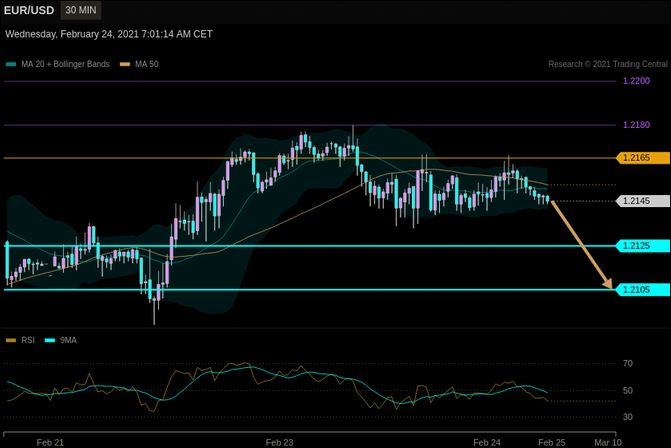Click the RSI 70 level label
671x448 pixels.
pyautogui.click(x=627, y=364)
